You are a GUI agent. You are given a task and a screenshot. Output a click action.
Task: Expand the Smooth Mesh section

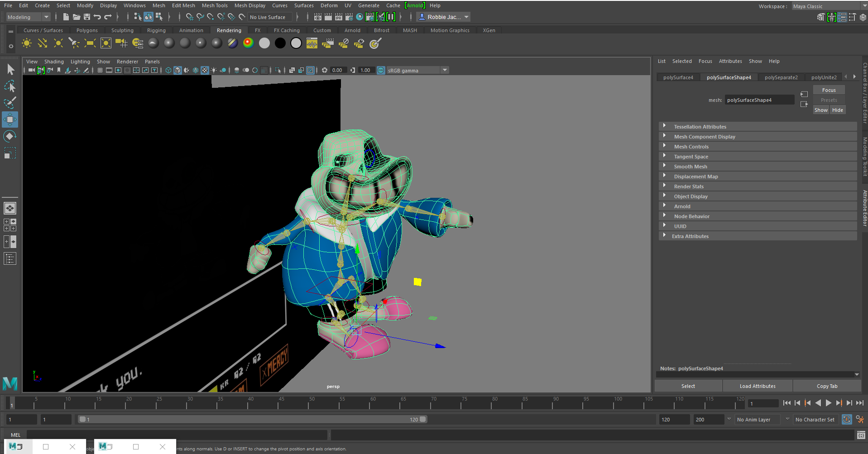tap(690, 167)
